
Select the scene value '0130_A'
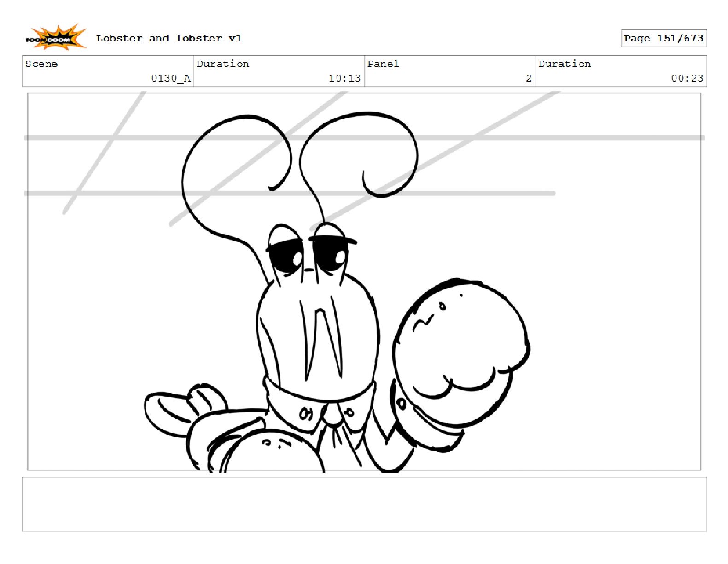[x=171, y=78]
